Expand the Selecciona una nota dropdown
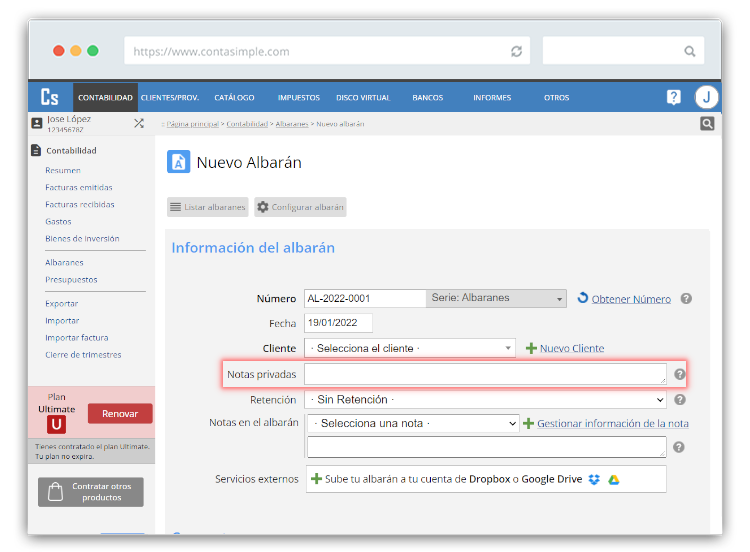This screenshot has height=552, width=750. pyautogui.click(x=412, y=423)
